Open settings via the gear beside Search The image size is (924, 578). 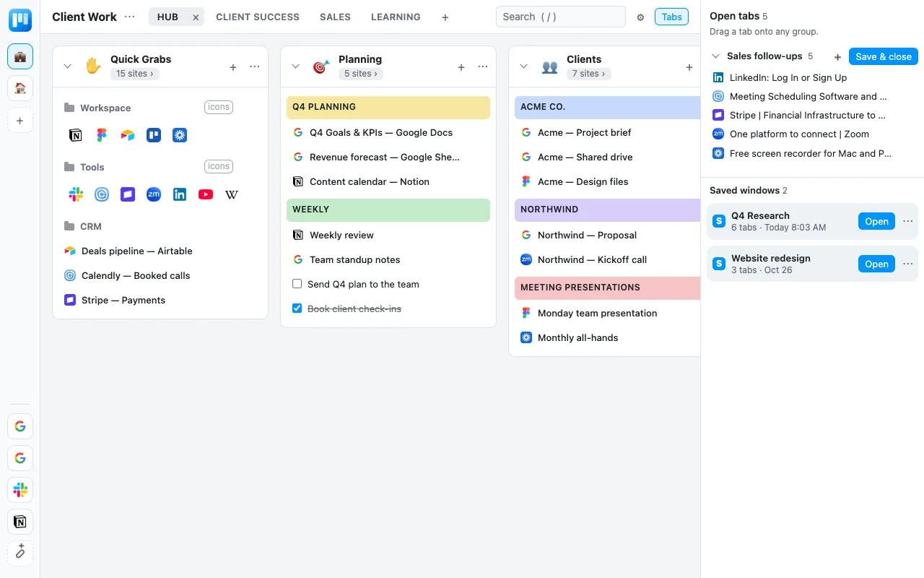[640, 17]
